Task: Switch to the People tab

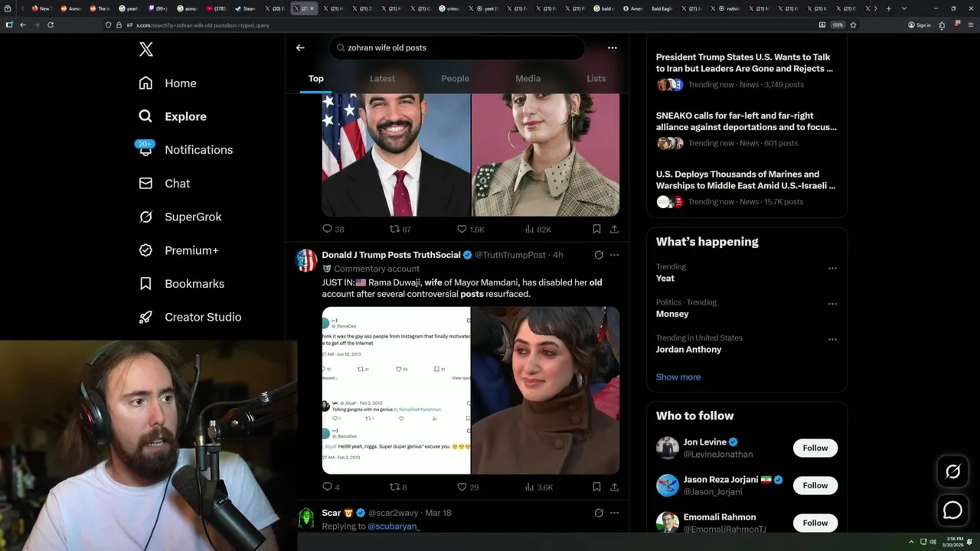Action: pyautogui.click(x=455, y=78)
